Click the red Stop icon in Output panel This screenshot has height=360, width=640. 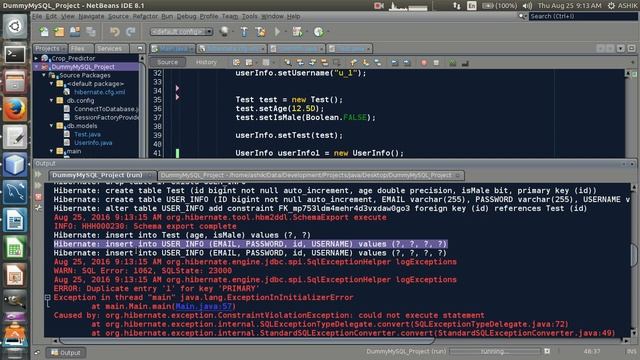pyautogui.click(x=38, y=197)
